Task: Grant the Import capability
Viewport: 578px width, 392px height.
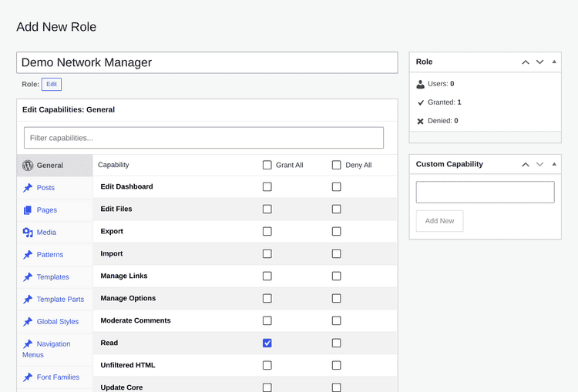Action: [267, 254]
